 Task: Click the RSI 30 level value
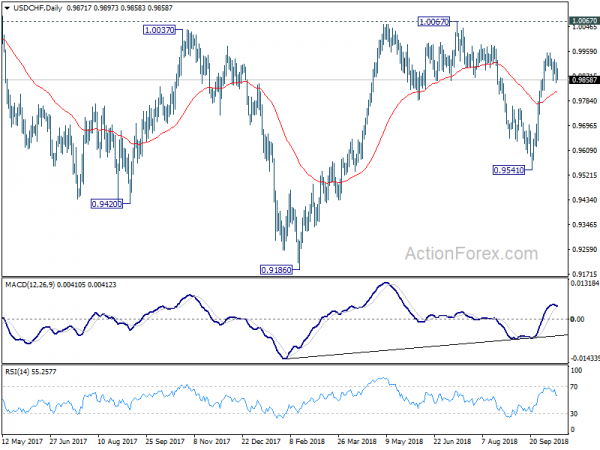(x=574, y=413)
